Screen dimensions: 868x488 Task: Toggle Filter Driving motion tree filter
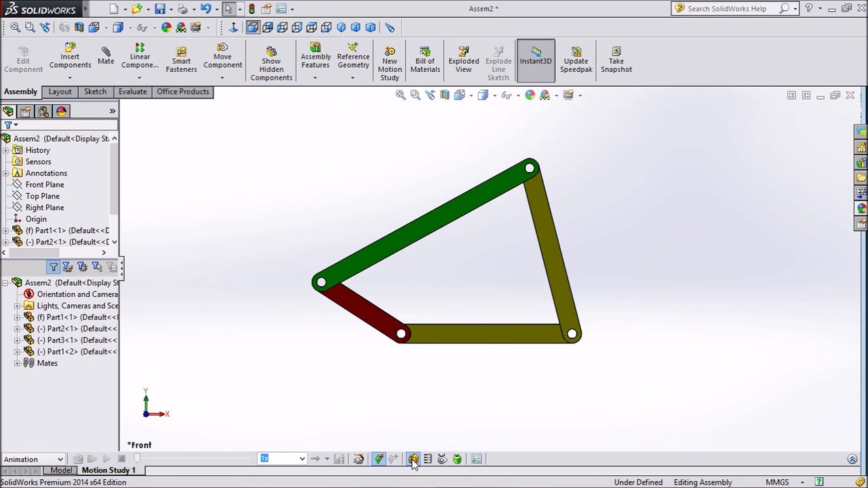tap(83, 267)
